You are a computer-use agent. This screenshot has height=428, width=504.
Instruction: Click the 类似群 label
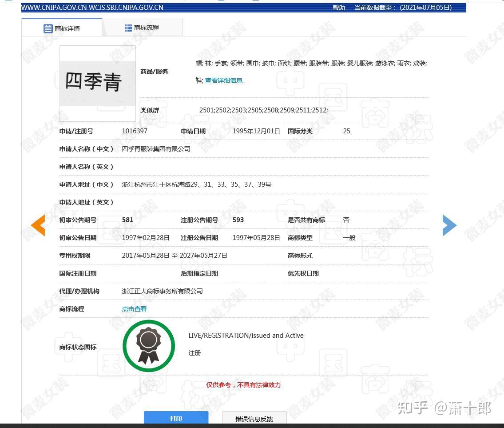point(150,110)
